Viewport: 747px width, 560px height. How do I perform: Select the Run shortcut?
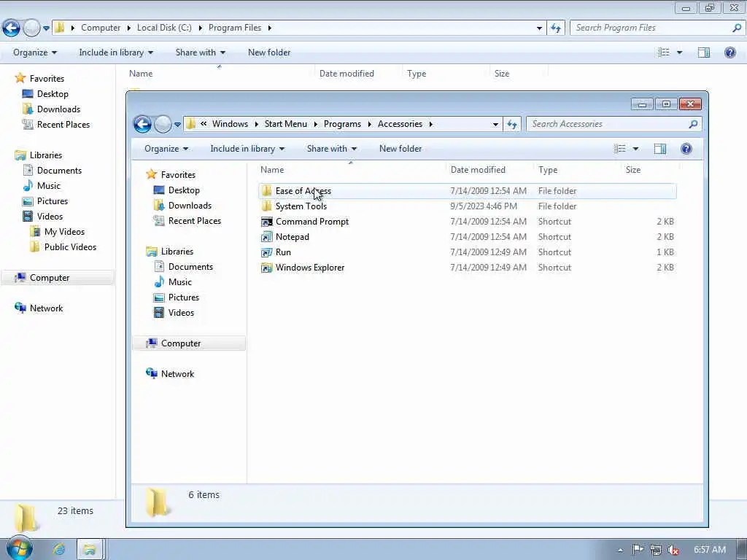click(283, 252)
